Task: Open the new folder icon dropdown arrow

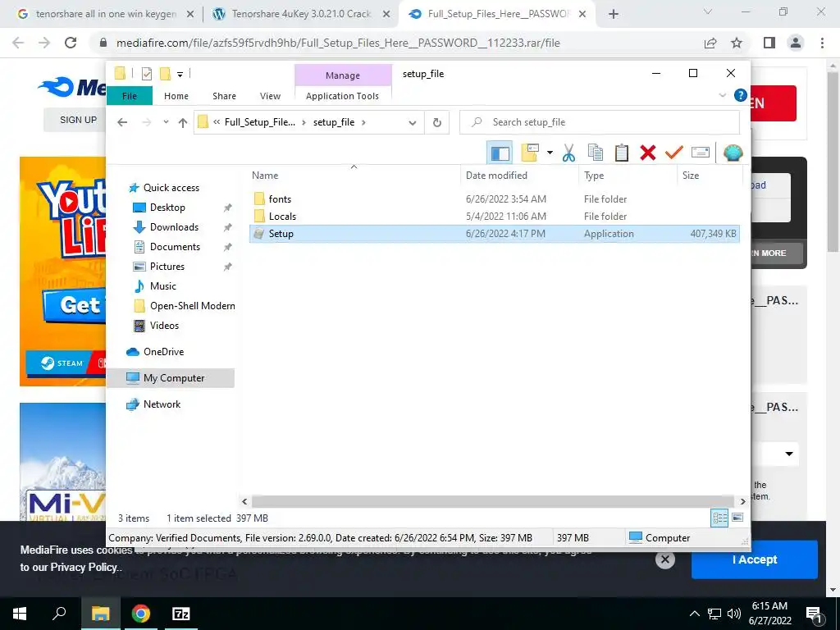Action: (x=550, y=153)
